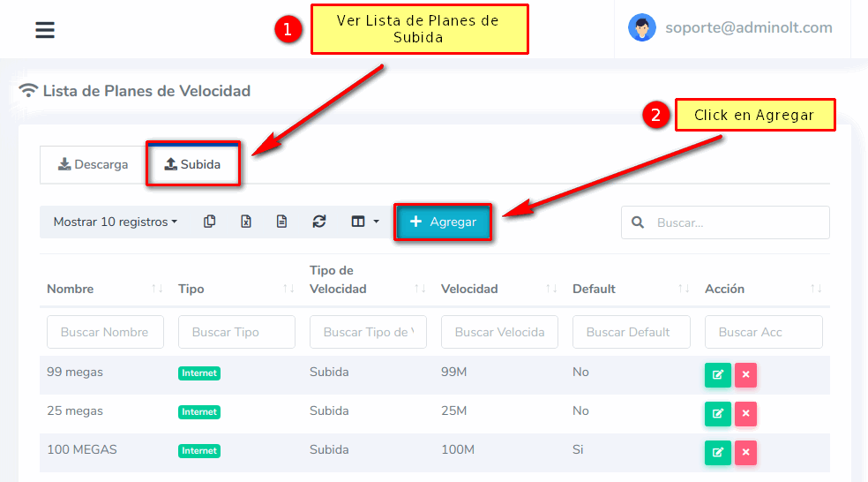The width and height of the screenshot is (868, 482).
Task: Select the Subida tab
Action: coord(192,164)
